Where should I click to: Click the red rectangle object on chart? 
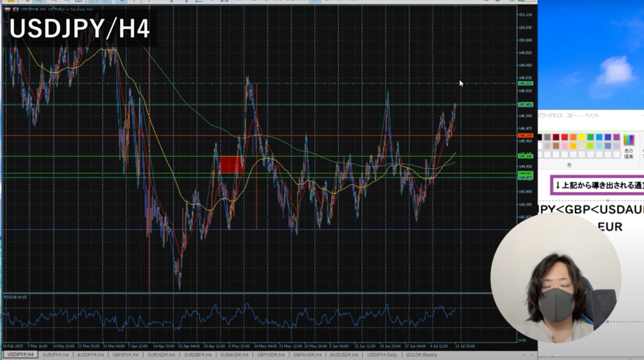(x=231, y=164)
